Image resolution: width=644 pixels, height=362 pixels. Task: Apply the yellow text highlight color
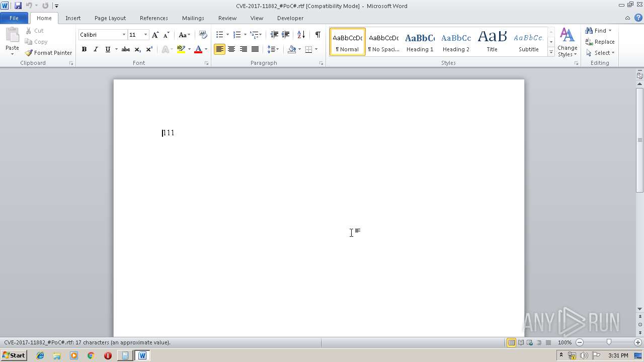181,49
